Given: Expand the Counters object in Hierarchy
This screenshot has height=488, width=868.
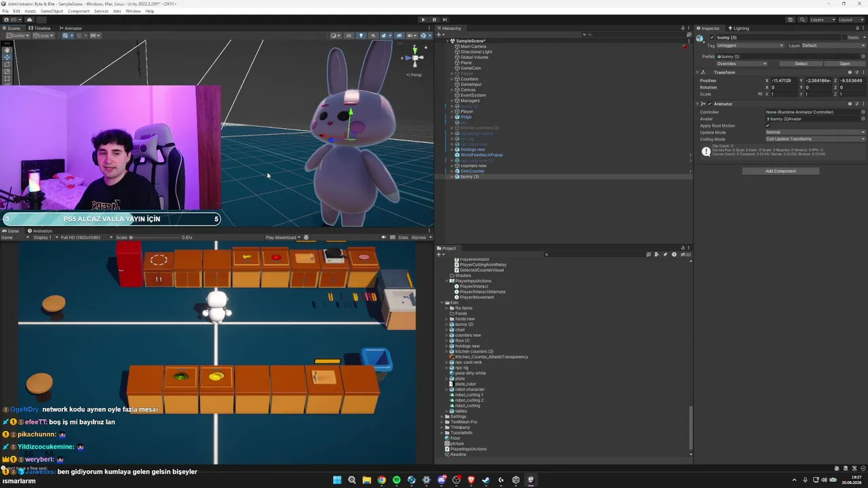Looking at the screenshot, I should (452, 79).
